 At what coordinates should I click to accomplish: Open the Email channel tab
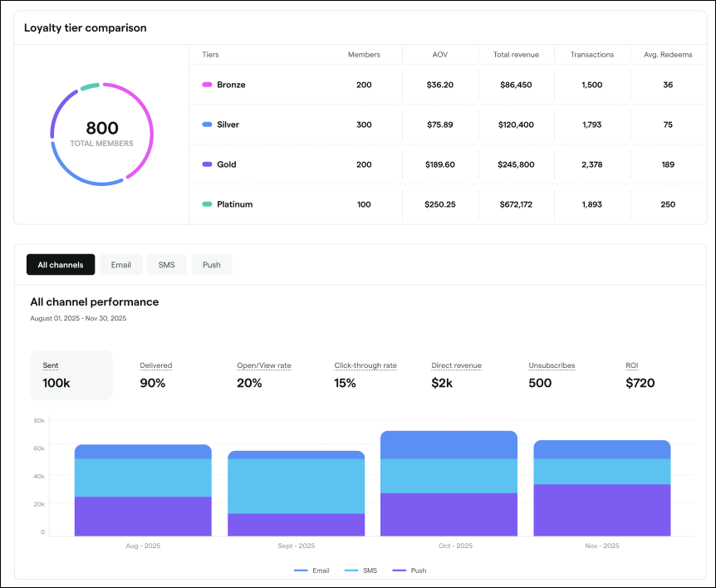click(x=121, y=265)
